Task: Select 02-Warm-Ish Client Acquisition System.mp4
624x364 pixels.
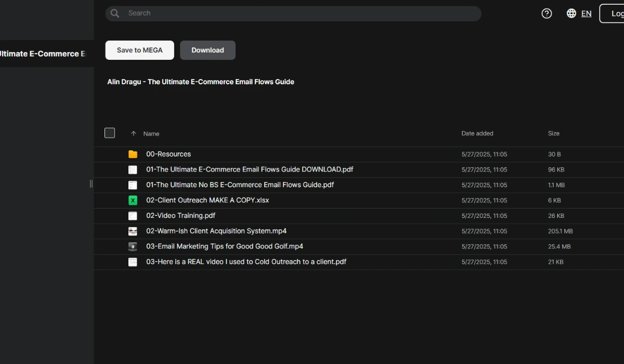Action: click(x=216, y=231)
